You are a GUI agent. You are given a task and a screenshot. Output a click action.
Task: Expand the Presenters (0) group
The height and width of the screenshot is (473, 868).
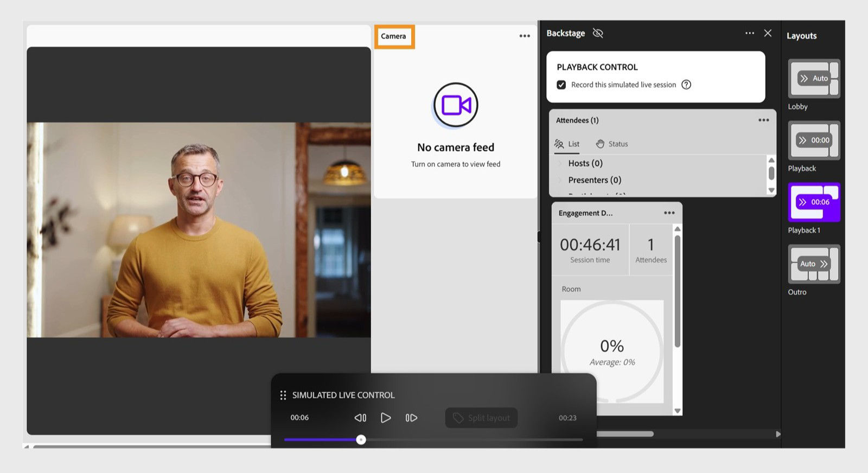559,180
